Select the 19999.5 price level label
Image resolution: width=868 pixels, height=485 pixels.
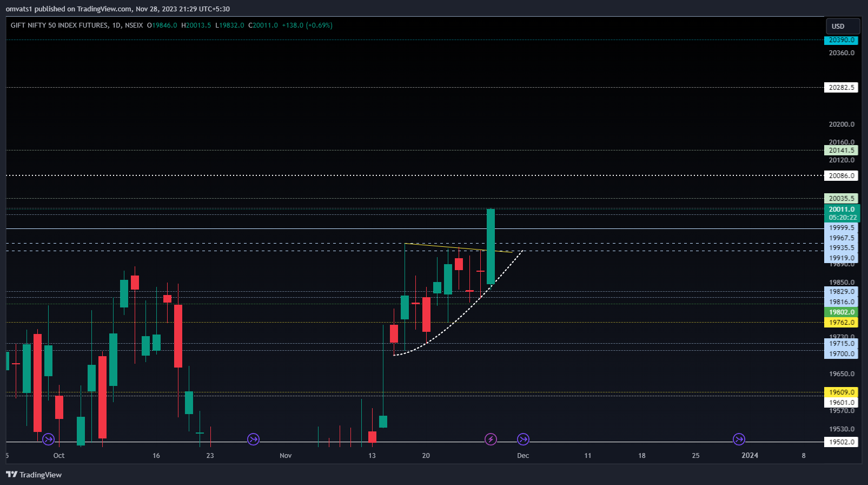coord(841,228)
